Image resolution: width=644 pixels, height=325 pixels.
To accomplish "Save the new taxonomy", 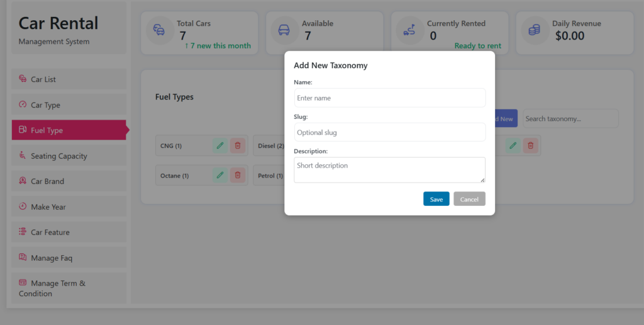I will click(436, 199).
